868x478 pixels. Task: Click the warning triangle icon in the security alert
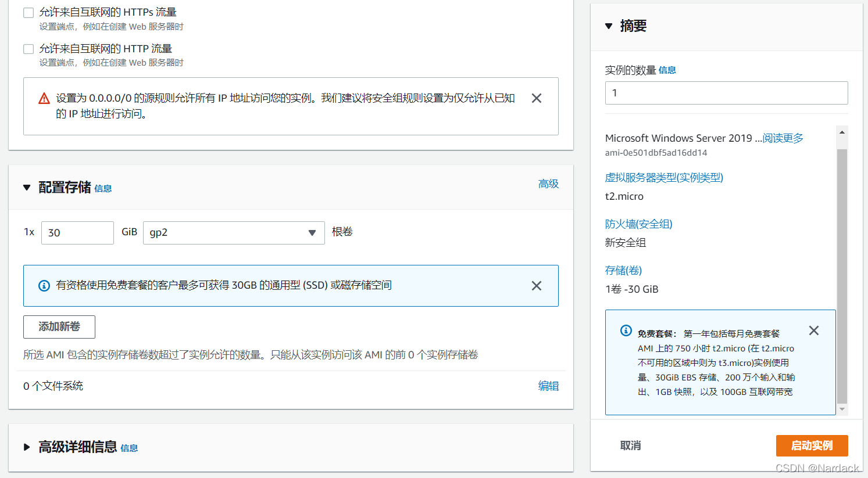(44, 98)
